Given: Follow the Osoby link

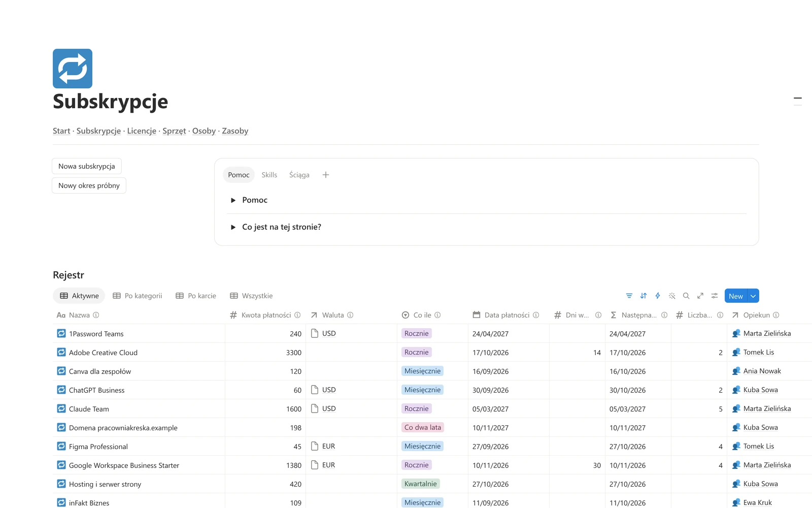Looking at the screenshot, I should click(204, 131).
